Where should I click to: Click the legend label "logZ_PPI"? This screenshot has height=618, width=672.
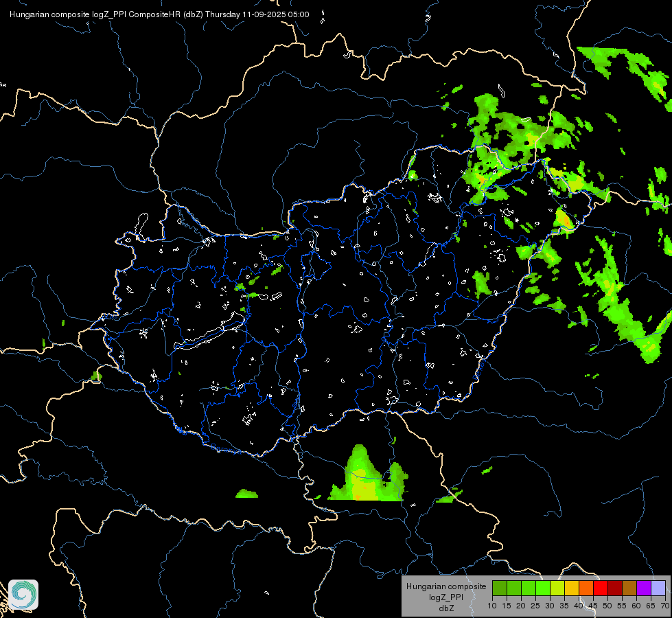[446, 597]
